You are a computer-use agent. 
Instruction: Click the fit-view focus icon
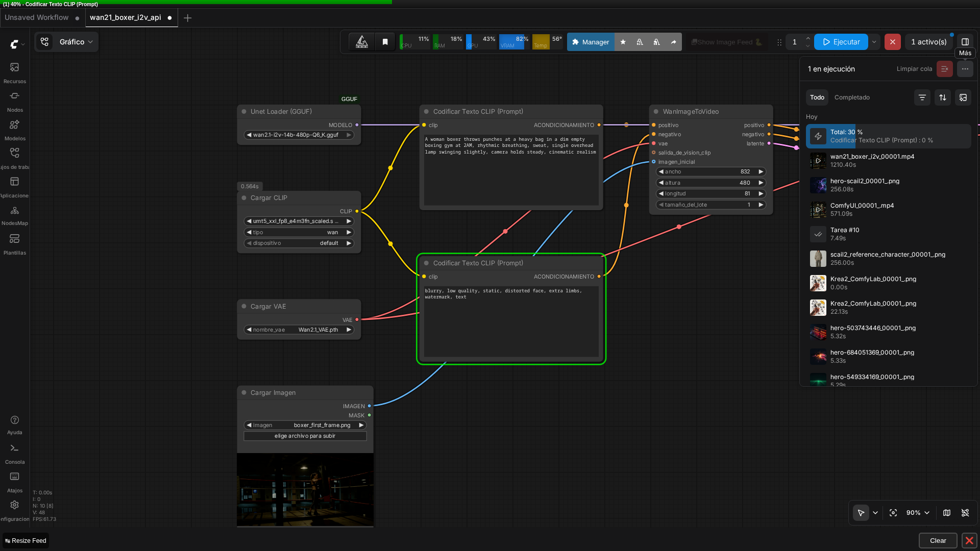tap(893, 513)
